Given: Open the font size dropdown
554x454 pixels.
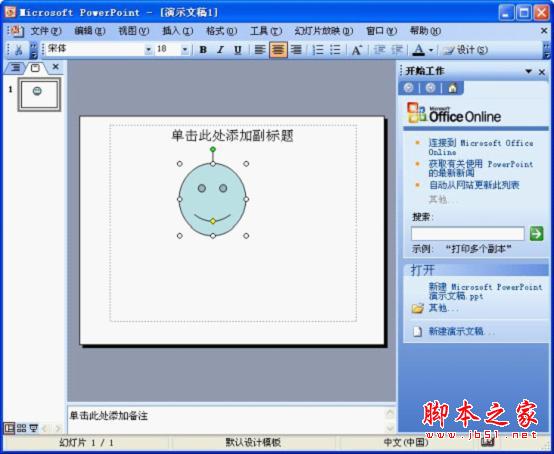Looking at the screenshot, I should (185, 49).
